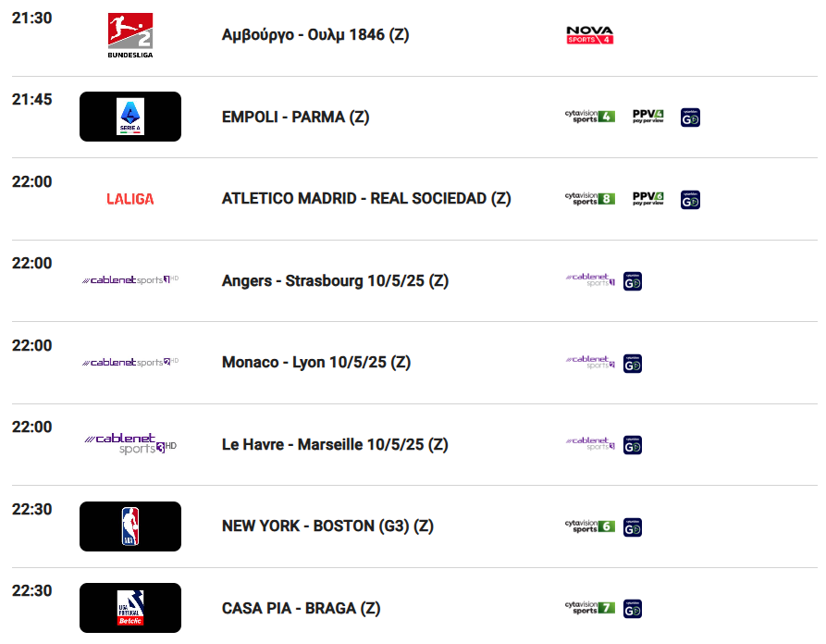Viewport: 826px width, 644px height.
Task: Select Cytavision Sports 7 channel icon
Action: point(589,608)
